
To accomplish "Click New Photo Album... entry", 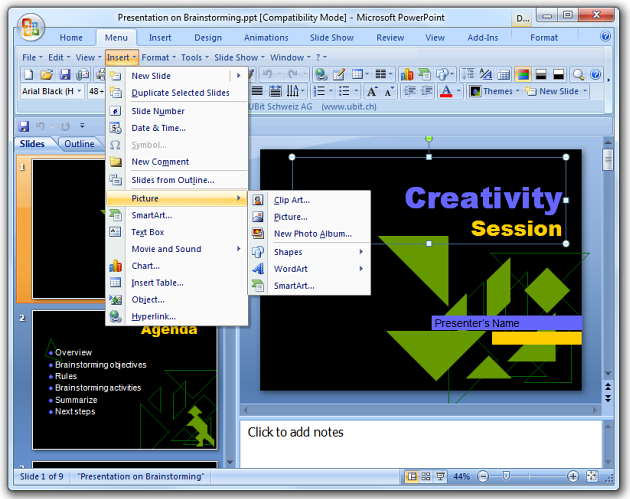I will pos(312,234).
